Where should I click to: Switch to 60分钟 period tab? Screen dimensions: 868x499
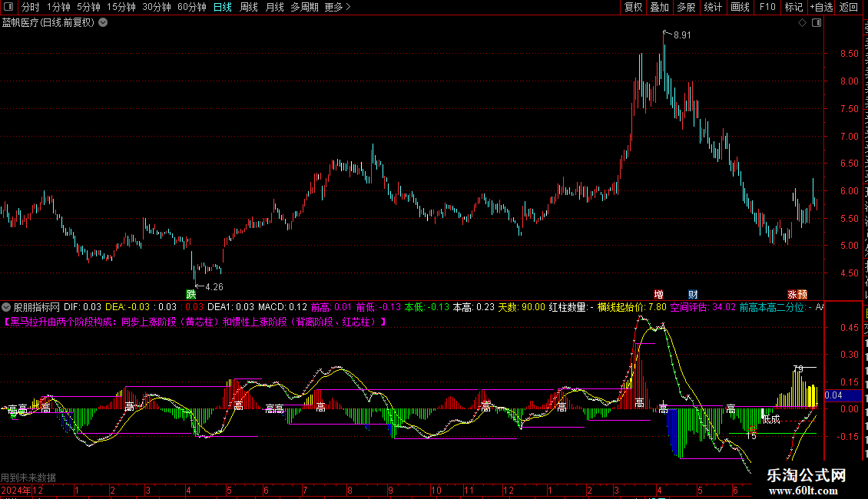coord(192,7)
